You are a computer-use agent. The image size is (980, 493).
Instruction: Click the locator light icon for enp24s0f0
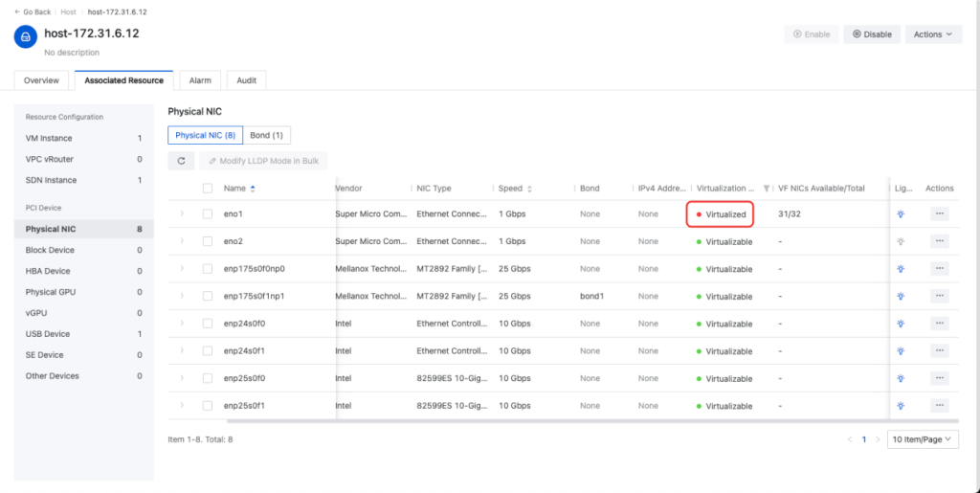click(x=900, y=325)
